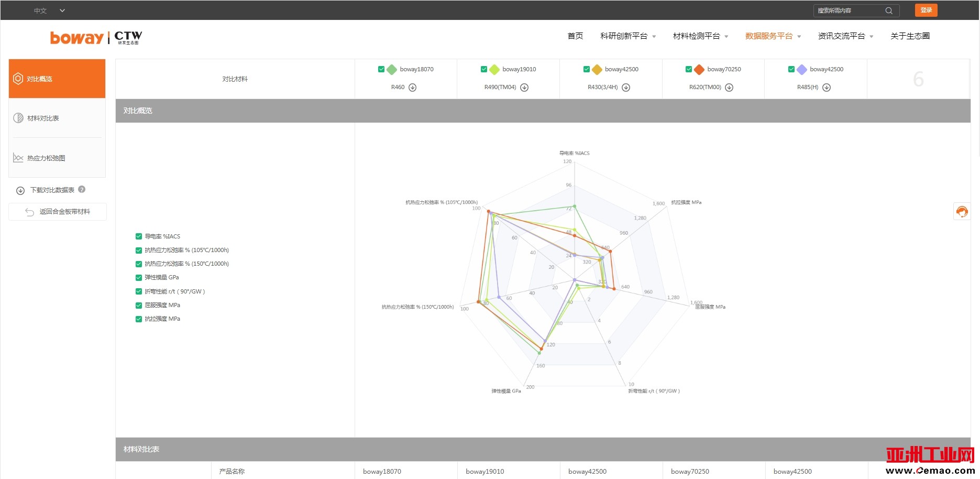The image size is (980, 479).
Task: Open the 中文 language dropdown
Action: (50, 10)
